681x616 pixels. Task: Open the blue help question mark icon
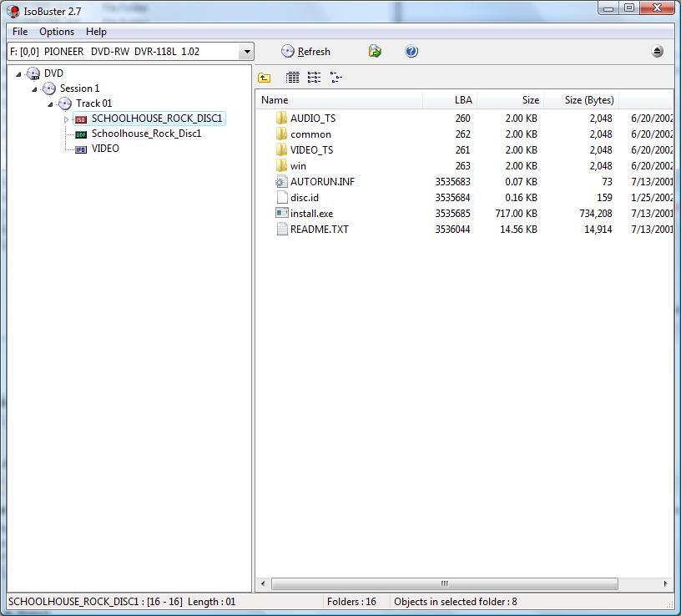[x=411, y=51]
